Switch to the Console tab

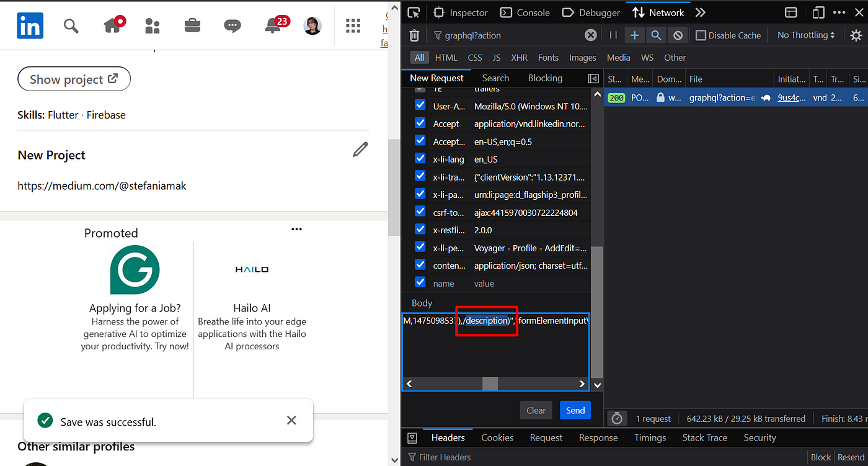pos(525,12)
